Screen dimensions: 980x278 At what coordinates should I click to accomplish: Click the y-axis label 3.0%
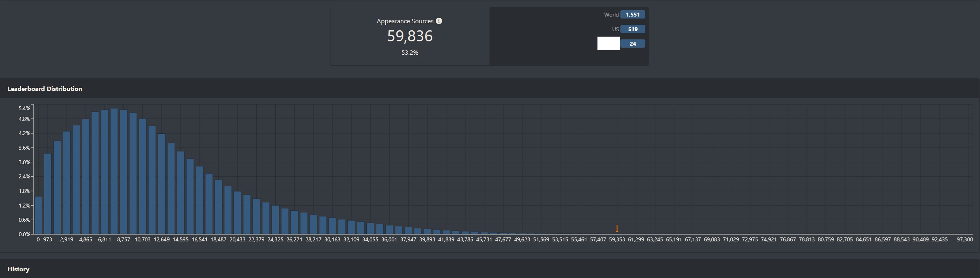coord(24,162)
